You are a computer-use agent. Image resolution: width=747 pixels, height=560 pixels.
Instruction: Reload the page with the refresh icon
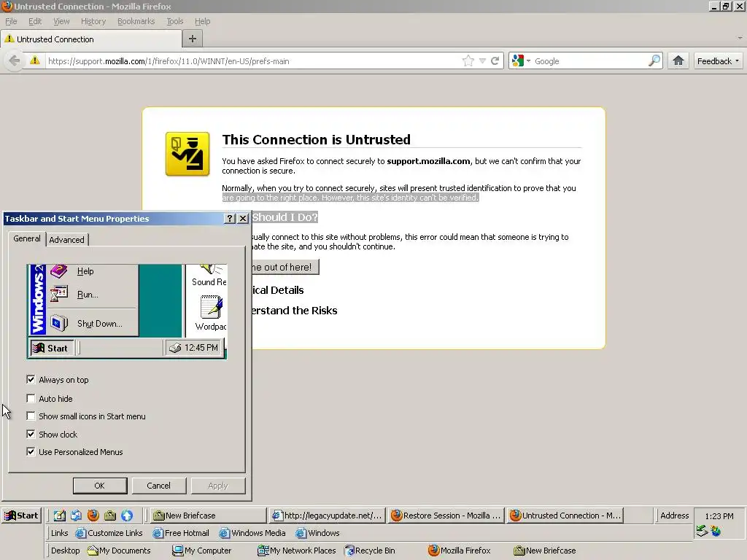coord(495,61)
